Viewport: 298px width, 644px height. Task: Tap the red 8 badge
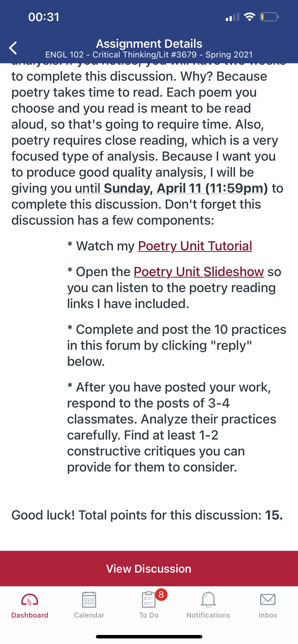click(x=161, y=594)
